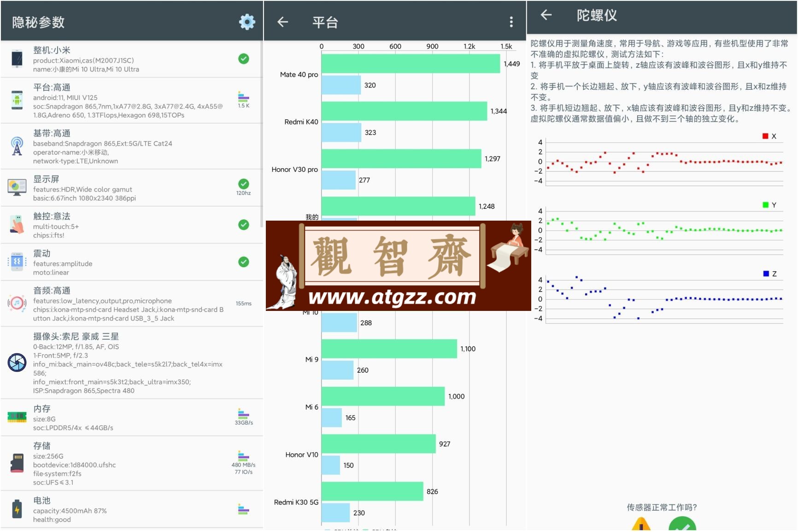Image resolution: width=798 pixels, height=532 pixels.
Task: Tap the battery icon for 电池
Action: 17,509
